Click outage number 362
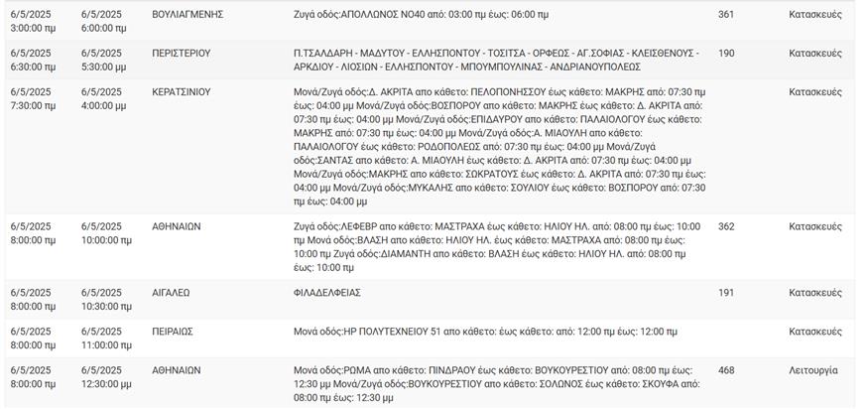868x409 pixels. pos(726,226)
